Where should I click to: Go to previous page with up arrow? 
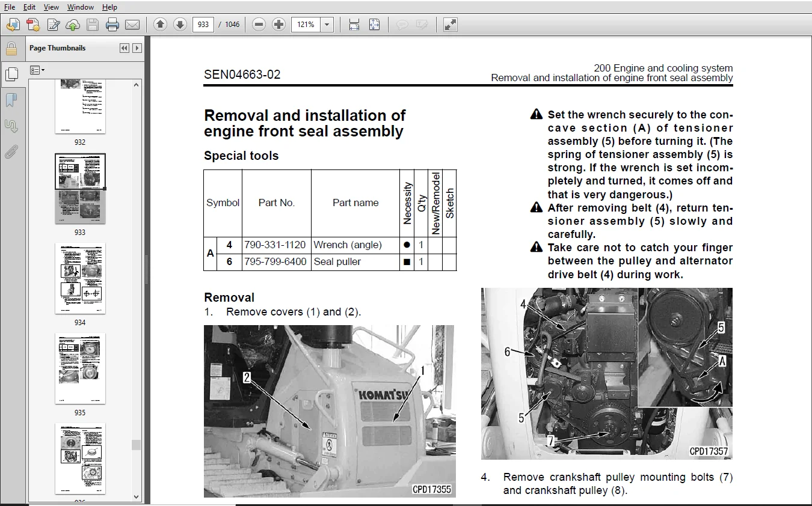point(160,25)
